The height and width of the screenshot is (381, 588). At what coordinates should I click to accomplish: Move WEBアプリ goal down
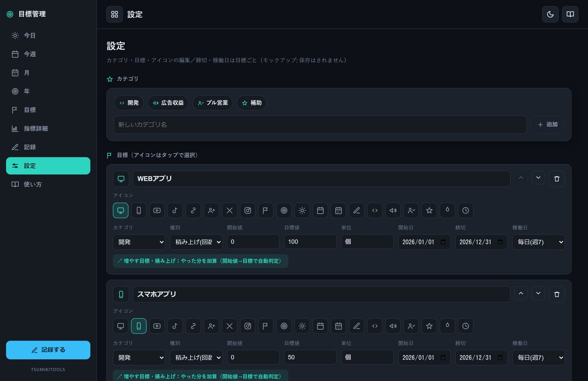[538, 178]
